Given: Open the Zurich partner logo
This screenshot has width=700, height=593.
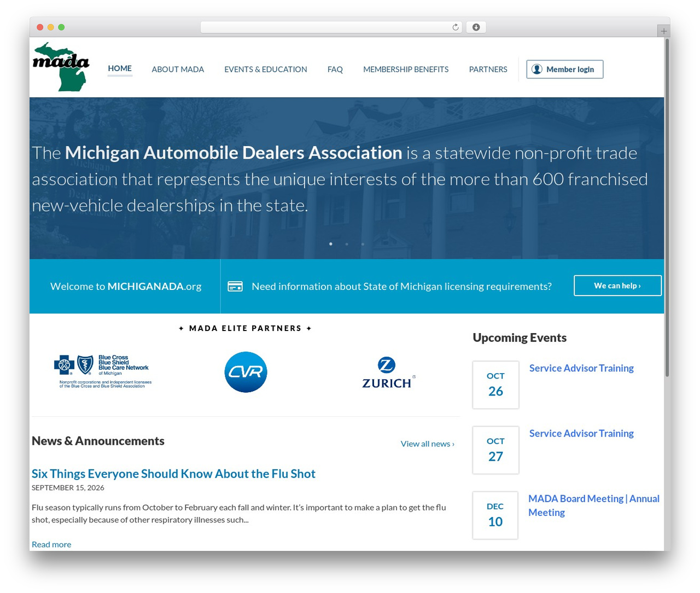Looking at the screenshot, I should 388,373.
